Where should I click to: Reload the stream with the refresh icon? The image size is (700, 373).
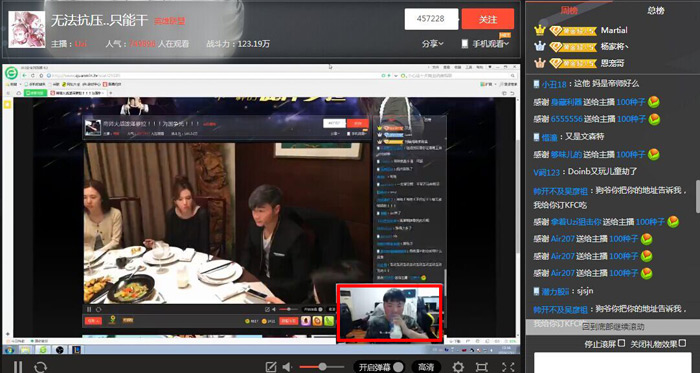pyautogui.click(x=40, y=367)
